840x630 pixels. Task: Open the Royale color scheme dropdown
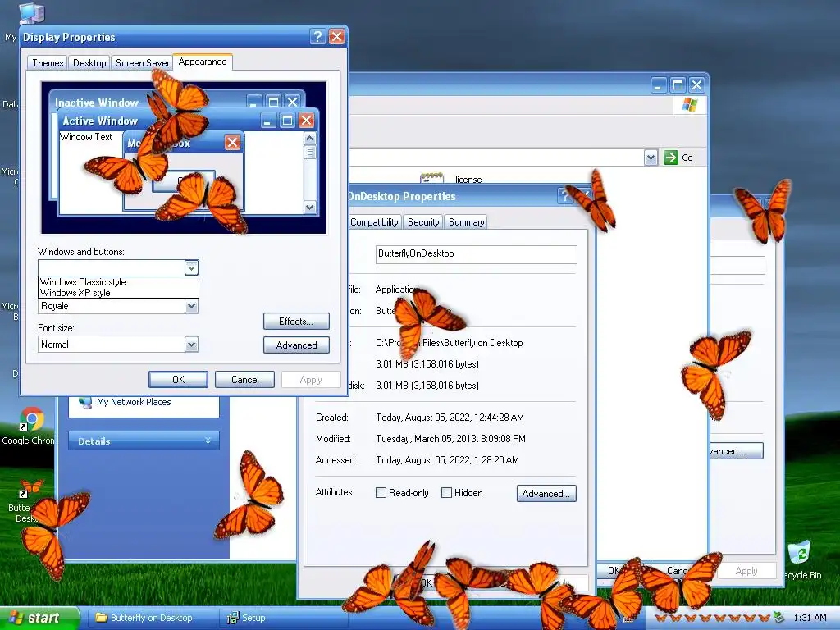(191, 306)
